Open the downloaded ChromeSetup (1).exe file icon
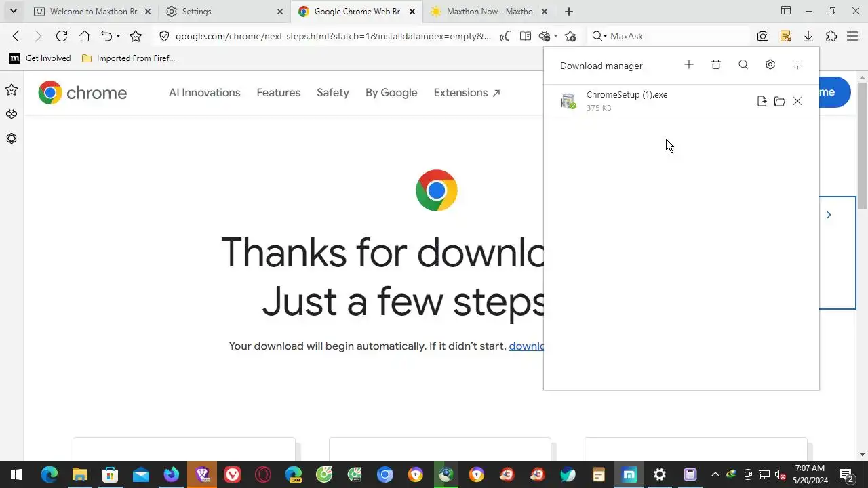This screenshot has width=868, height=488. click(762, 101)
